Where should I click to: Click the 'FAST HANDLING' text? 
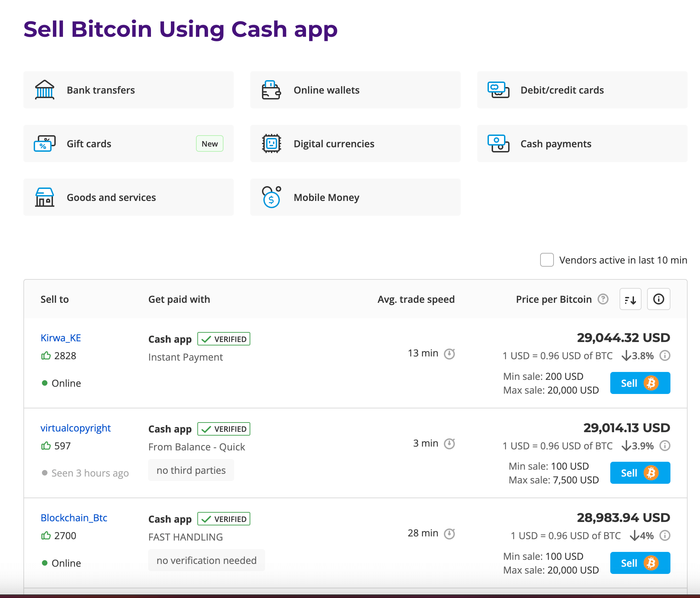click(x=186, y=537)
